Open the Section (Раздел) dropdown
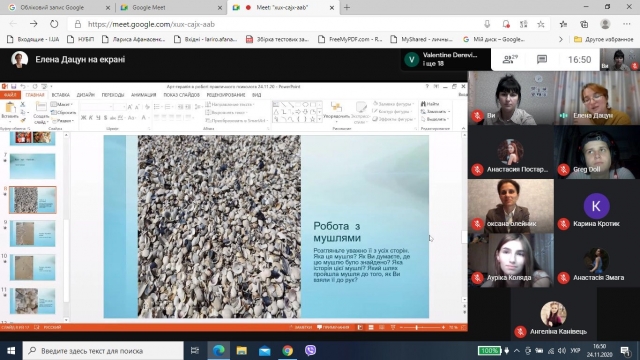Viewport: 640px width, 360px height. click(x=62, y=121)
